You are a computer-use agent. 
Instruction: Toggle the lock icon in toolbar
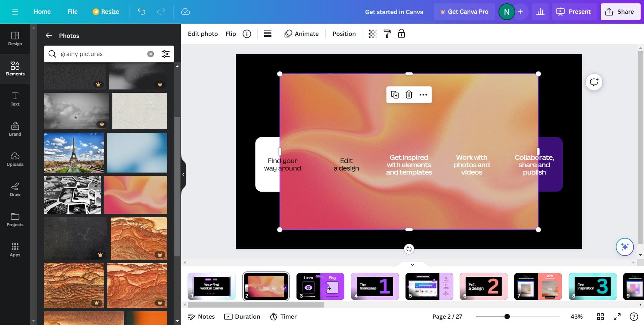click(401, 34)
